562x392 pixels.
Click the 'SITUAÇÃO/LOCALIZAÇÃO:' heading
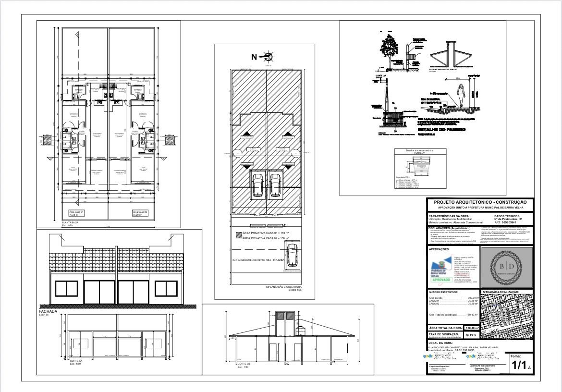tap(501, 292)
